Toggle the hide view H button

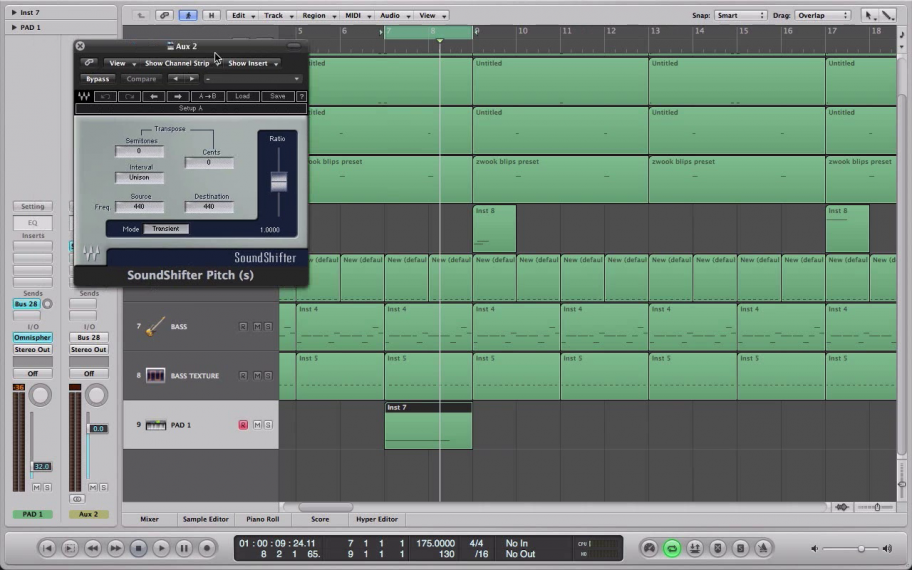coord(211,15)
